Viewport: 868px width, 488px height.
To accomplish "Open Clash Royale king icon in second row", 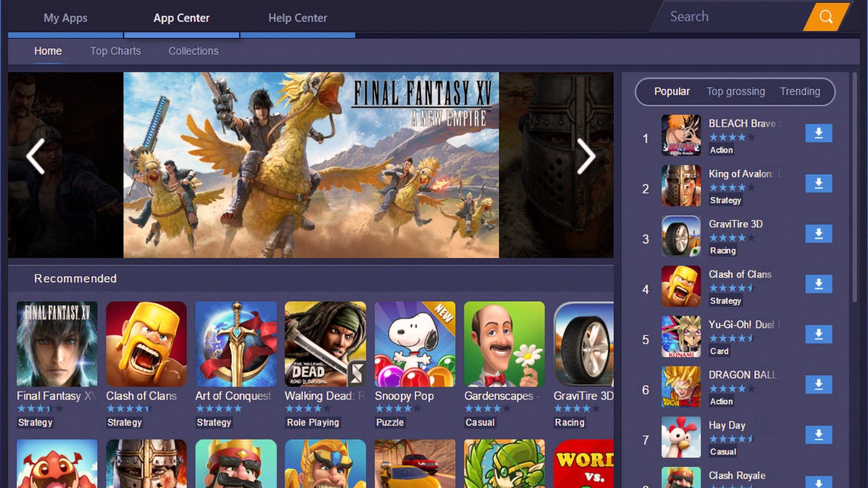I will click(236, 464).
